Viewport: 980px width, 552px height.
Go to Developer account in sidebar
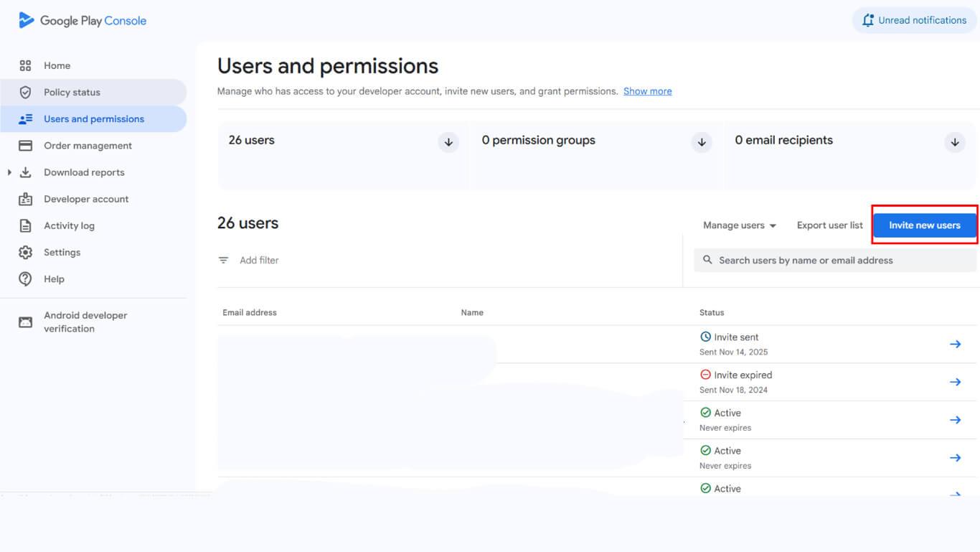(86, 199)
